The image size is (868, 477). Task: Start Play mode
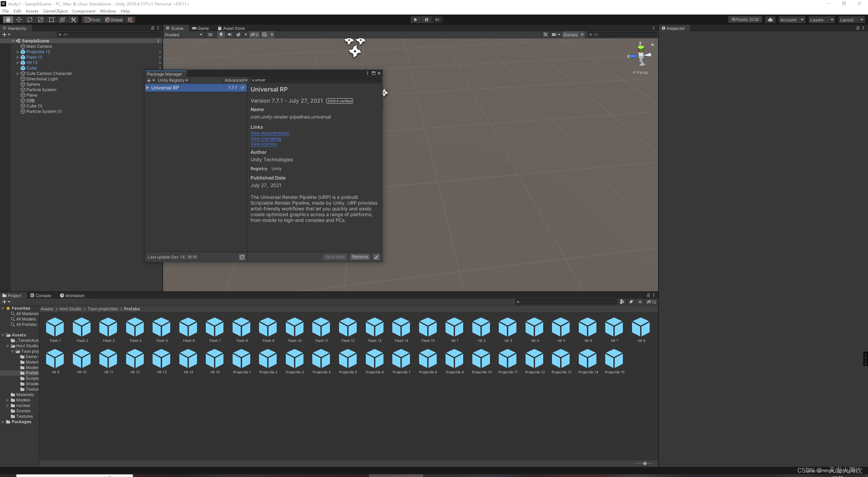coord(415,20)
